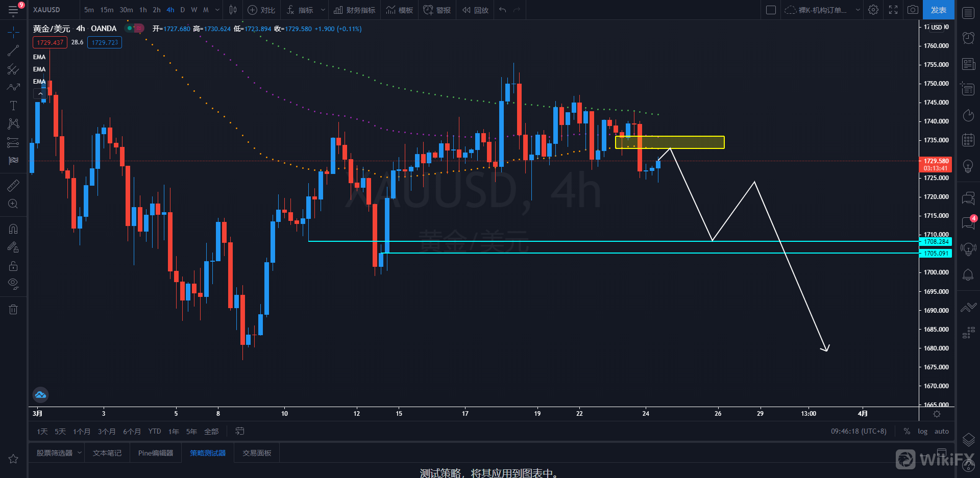This screenshot has width=980, height=478.
Task: Open the USD currency selector on price axis
Action: pyautogui.click(x=936, y=27)
